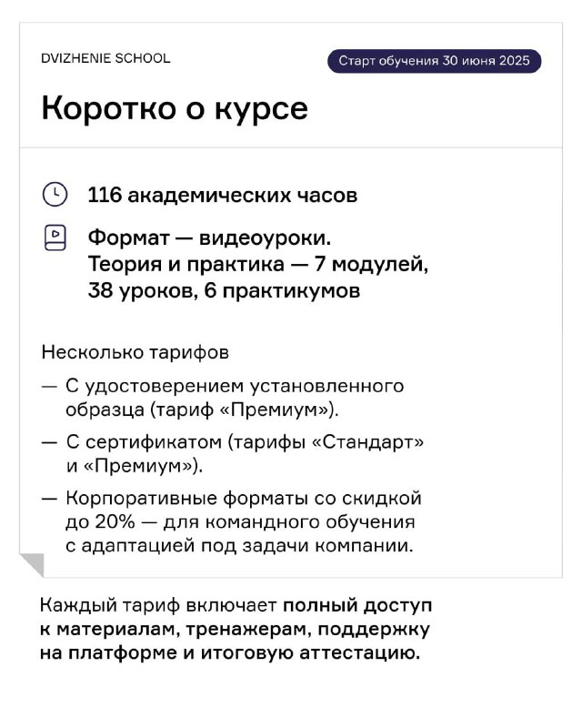Viewport: 582px width, 728px height.
Task: Click the 'Коротко о курсе' heading
Action: [175, 108]
